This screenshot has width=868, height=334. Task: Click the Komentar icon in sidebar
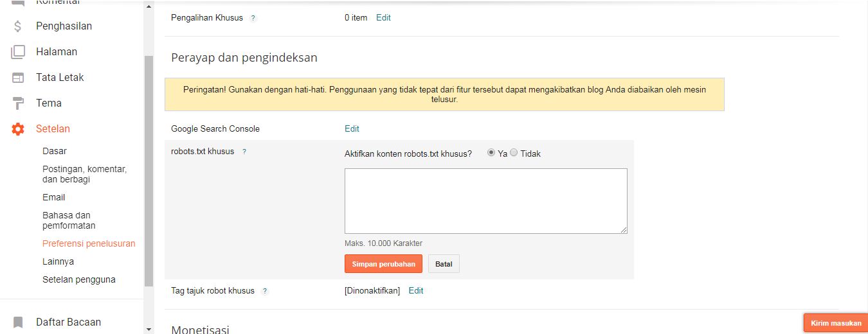[18, 3]
